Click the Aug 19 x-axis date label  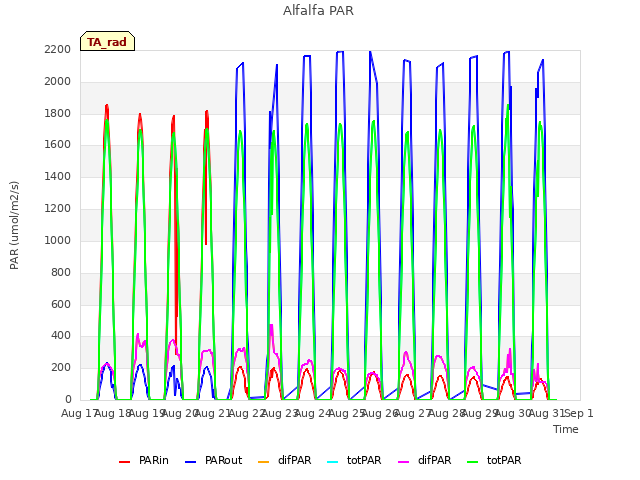click(146, 413)
